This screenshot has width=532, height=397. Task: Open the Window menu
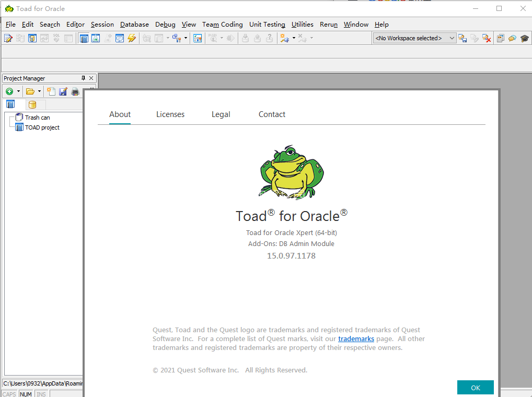point(356,25)
